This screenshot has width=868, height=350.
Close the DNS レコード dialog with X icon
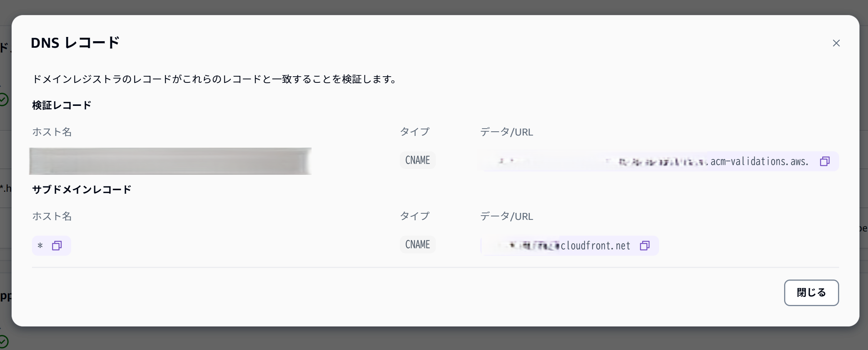836,43
